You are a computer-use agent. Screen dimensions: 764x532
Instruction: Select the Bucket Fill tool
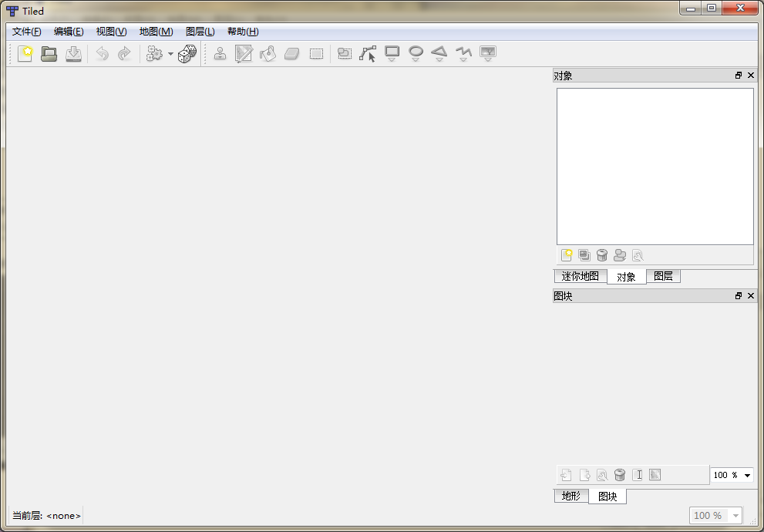point(268,54)
